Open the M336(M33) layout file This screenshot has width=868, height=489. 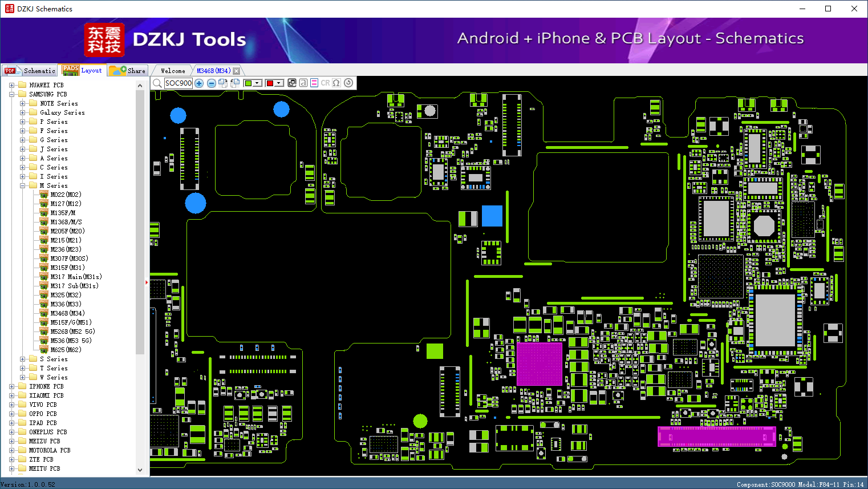66,304
